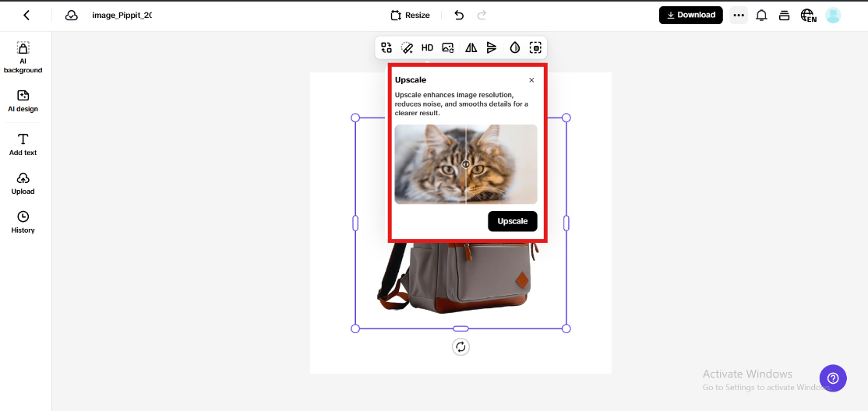Click the Download button
Viewport: 868px width, 411px height.
point(690,16)
